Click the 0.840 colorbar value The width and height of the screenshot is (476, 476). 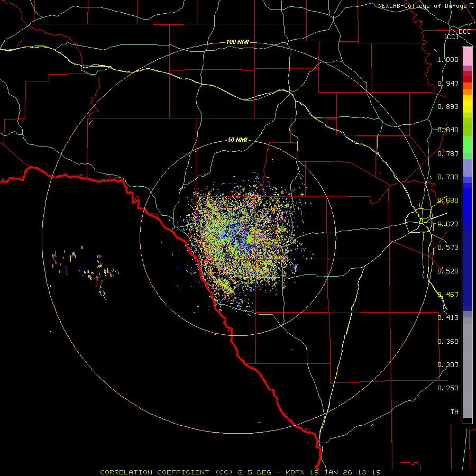tap(448, 130)
